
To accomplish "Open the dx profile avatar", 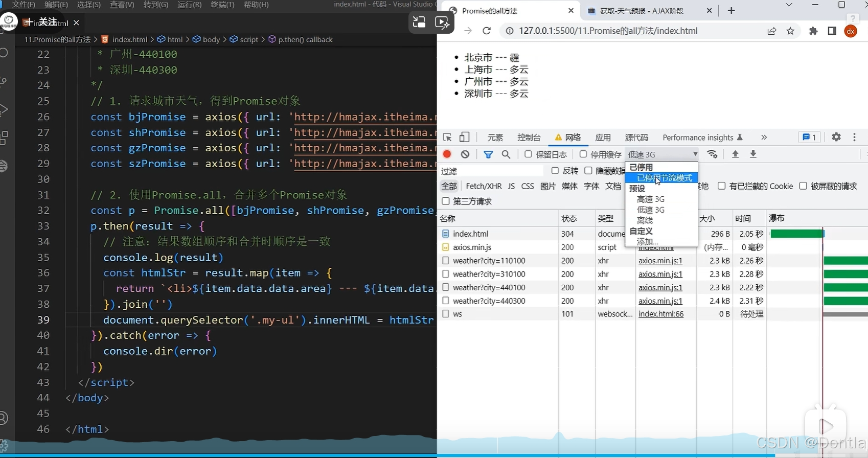I will [x=851, y=31].
